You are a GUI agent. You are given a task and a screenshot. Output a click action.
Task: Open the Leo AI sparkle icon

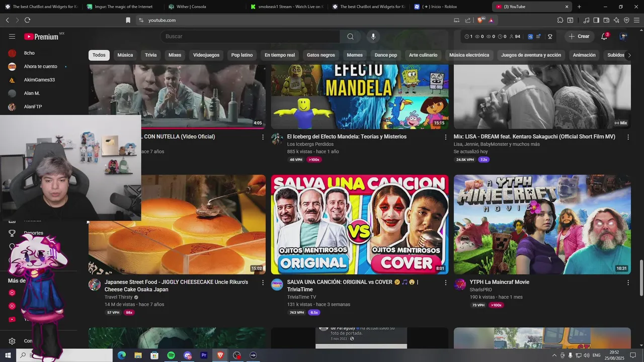click(616, 20)
